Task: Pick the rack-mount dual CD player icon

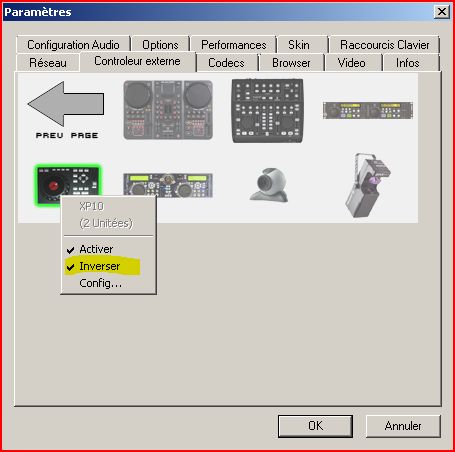Action: (368, 110)
